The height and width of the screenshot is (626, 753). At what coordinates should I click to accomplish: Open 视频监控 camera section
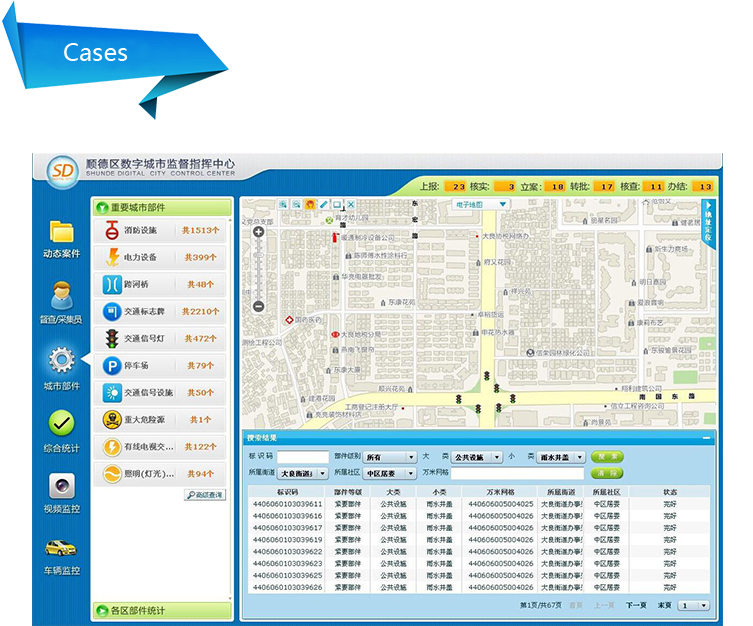point(62,493)
